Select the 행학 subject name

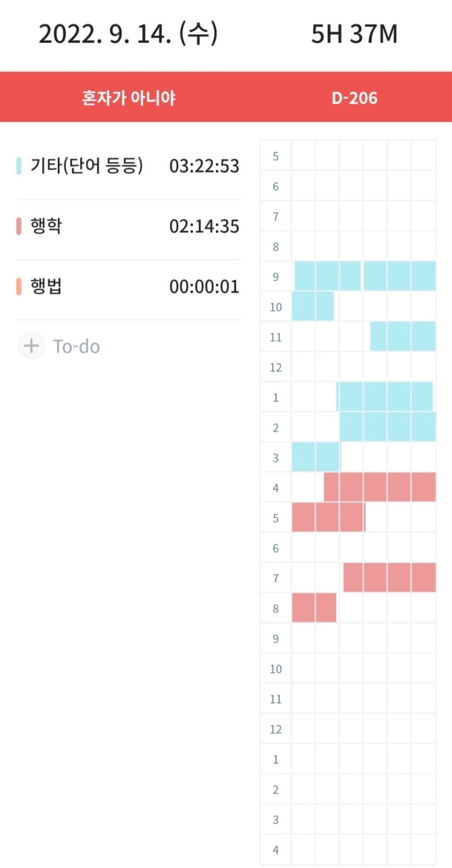point(46,227)
